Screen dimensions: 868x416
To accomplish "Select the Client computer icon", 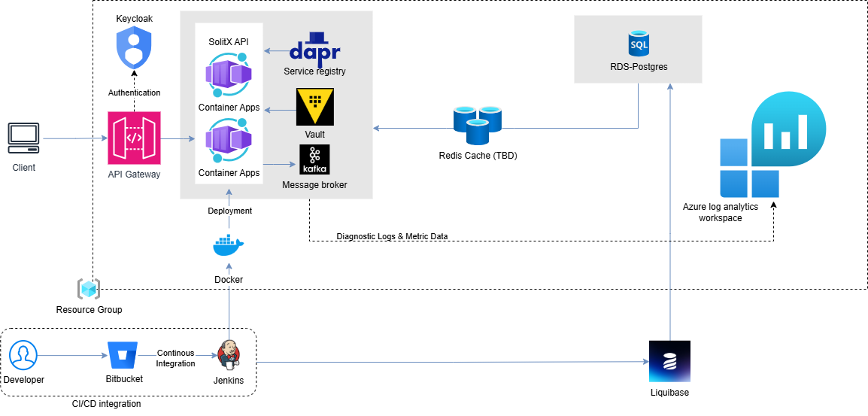I will (x=23, y=138).
